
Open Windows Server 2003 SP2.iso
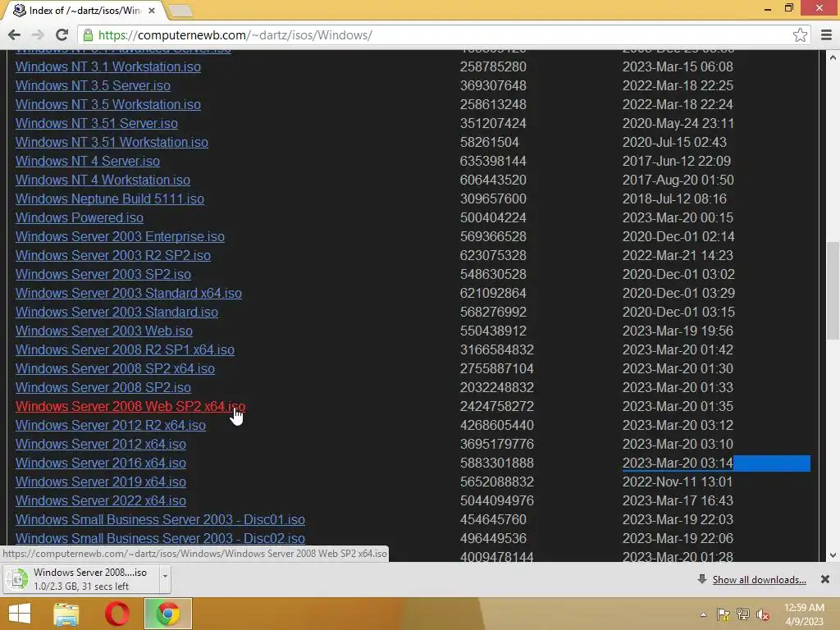tap(103, 274)
